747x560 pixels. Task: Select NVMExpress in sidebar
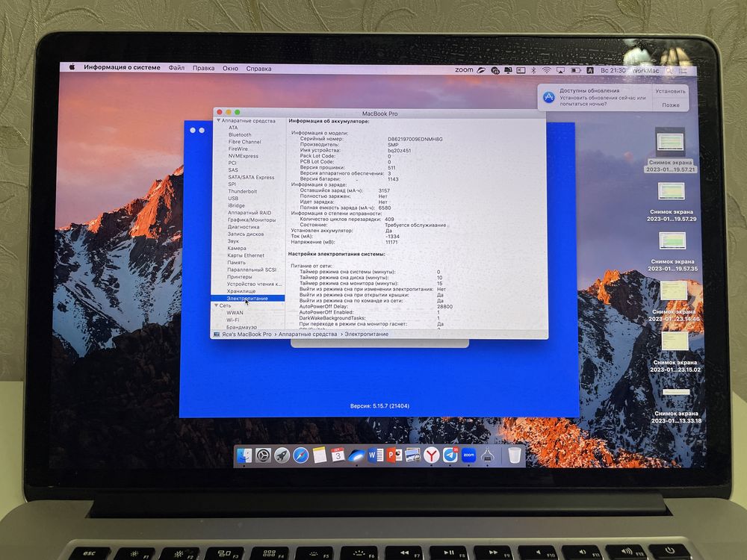tap(243, 156)
